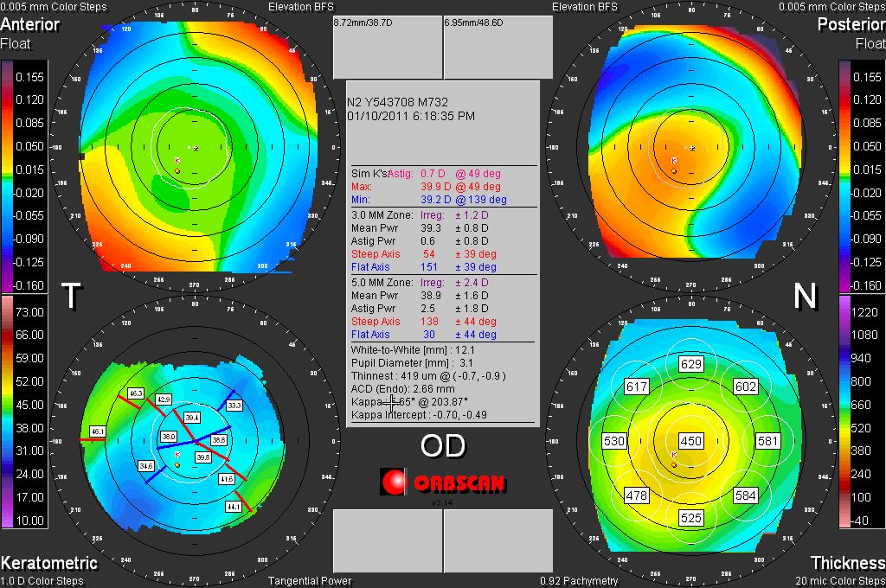This screenshot has height=588, width=886.
Task: Select the 450 central pachymetry reading
Action: [x=690, y=441]
